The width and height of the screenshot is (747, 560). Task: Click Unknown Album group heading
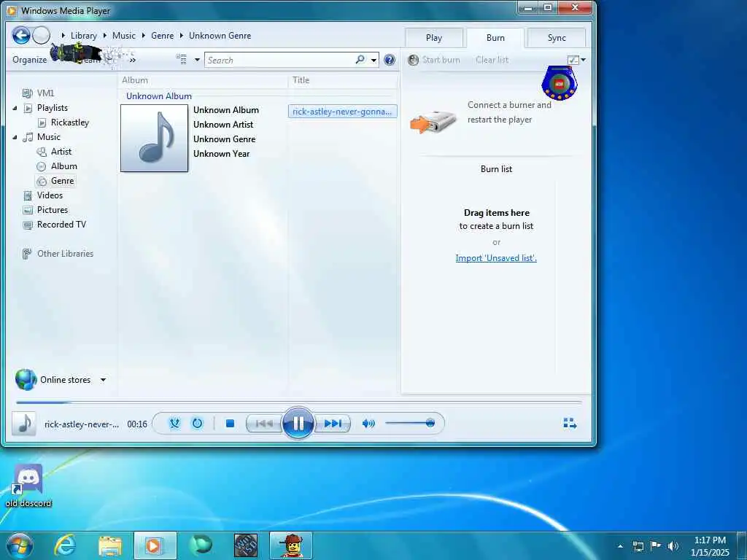click(x=158, y=96)
